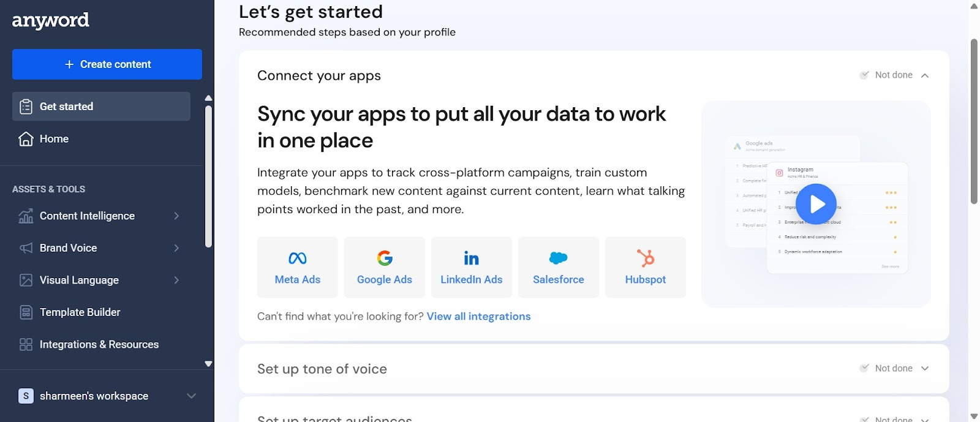Go to Home in sidebar
This screenshot has width=980, height=422.
101,139
